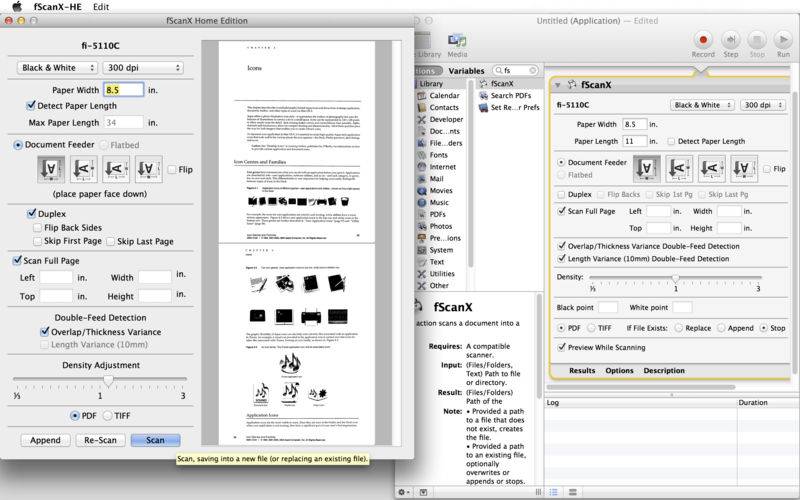This screenshot has width=800, height=500.
Task: Click the Append button
Action: point(45,440)
